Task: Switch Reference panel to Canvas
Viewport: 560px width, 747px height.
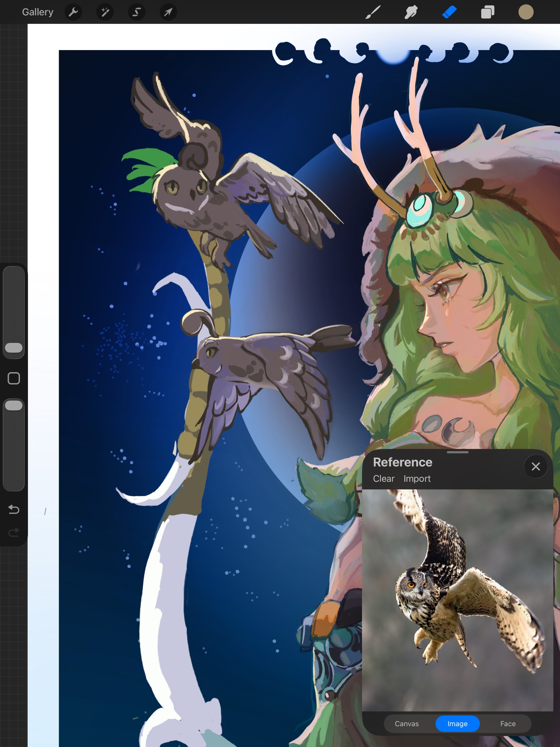Action: (406, 723)
